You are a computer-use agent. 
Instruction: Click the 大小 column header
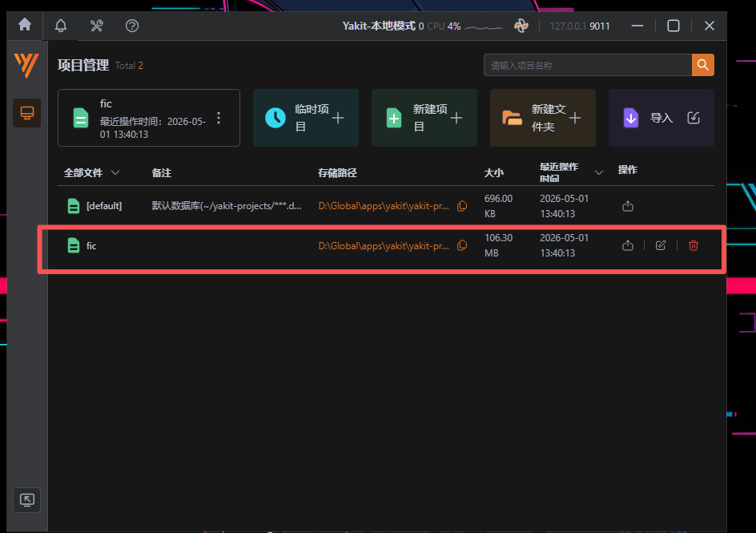click(493, 172)
